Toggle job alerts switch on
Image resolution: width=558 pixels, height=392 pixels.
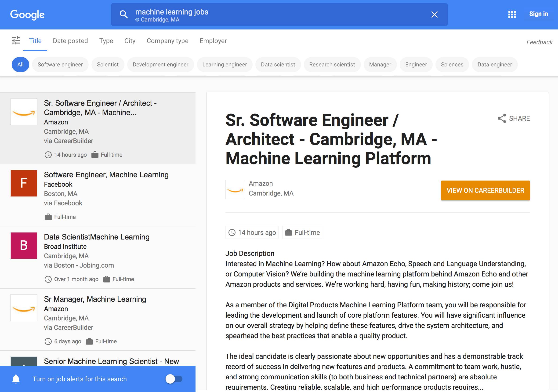(174, 379)
